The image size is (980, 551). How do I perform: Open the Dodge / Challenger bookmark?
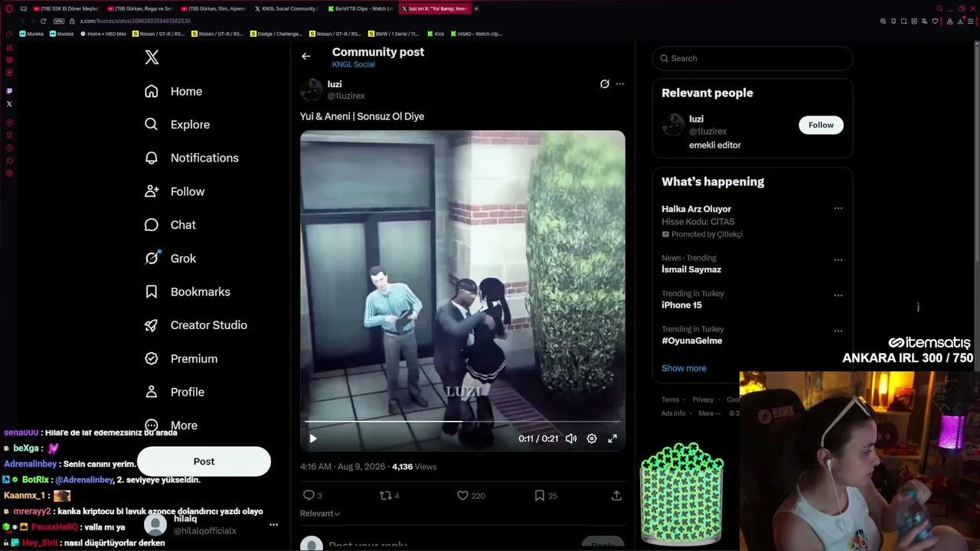(278, 34)
